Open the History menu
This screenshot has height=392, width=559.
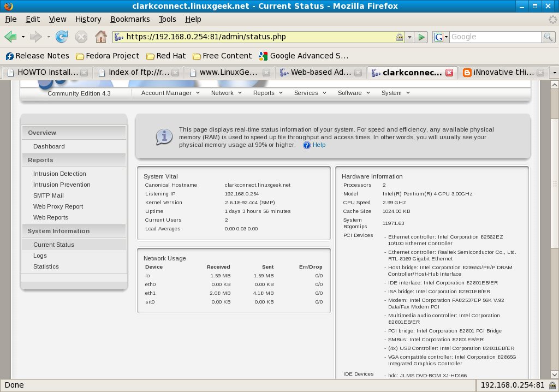(x=88, y=19)
